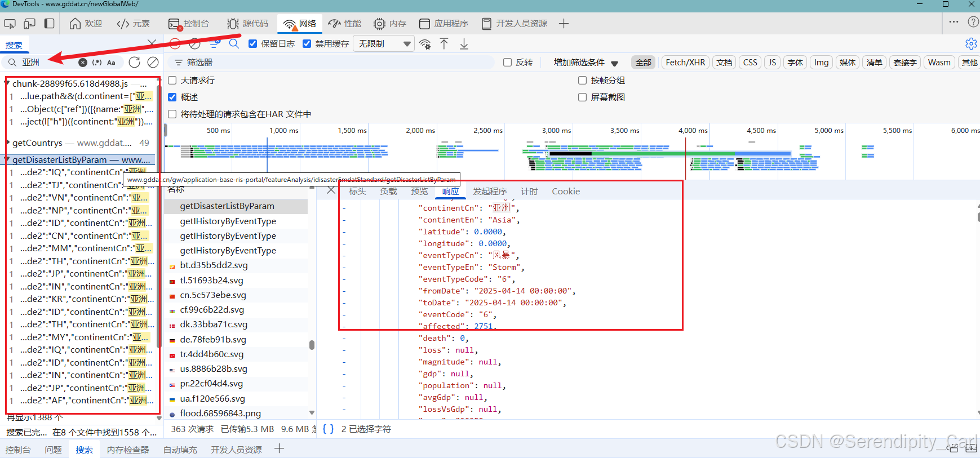This screenshot has width=980, height=458.
Task: Filter by Wasm requests
Action: (939, 63)
